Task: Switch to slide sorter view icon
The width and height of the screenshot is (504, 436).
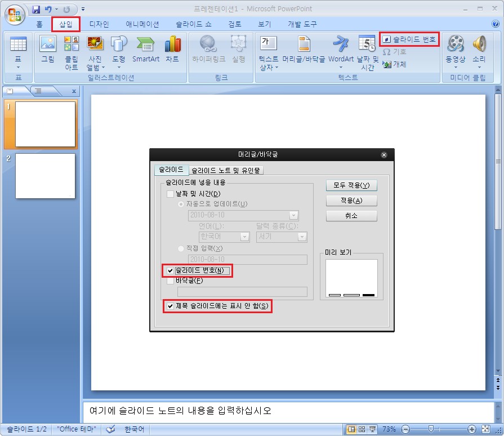Action: pos(362,429)
